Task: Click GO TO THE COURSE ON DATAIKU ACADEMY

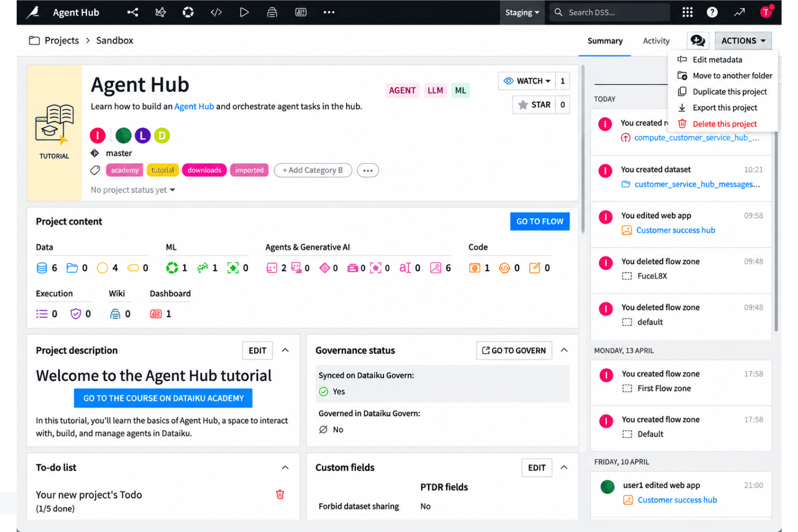Action: (x=163, y=398)
